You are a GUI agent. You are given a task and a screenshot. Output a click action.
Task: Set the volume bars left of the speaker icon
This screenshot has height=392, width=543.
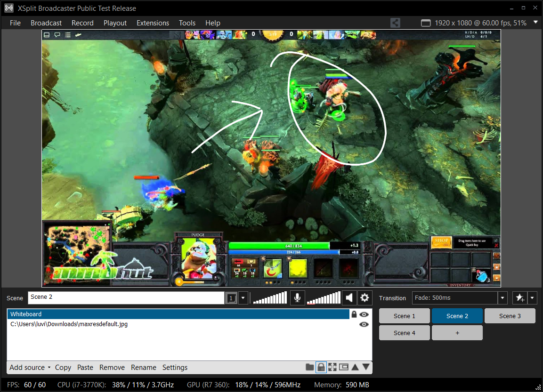[324, 298]
